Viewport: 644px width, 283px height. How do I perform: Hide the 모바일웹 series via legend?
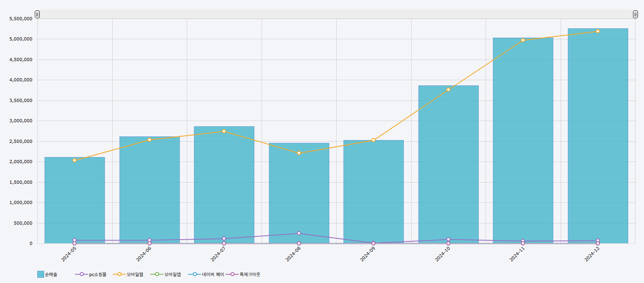pyautogui.click(x=119, y=274)
